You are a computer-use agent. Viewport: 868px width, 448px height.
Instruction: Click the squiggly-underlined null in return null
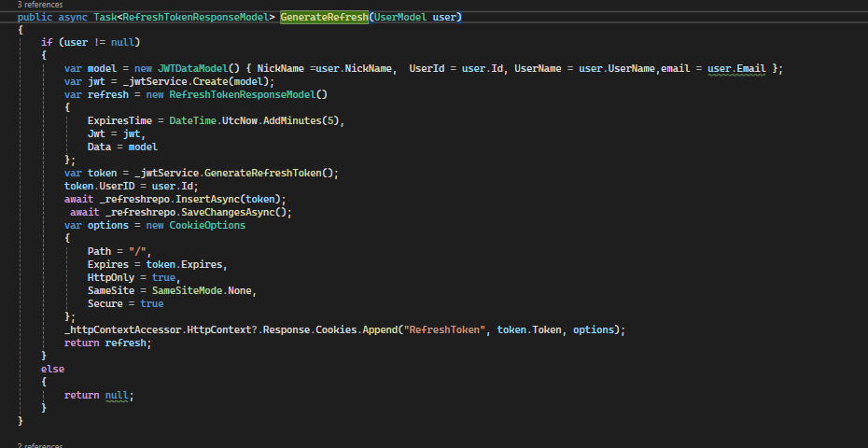pos(117,396)
